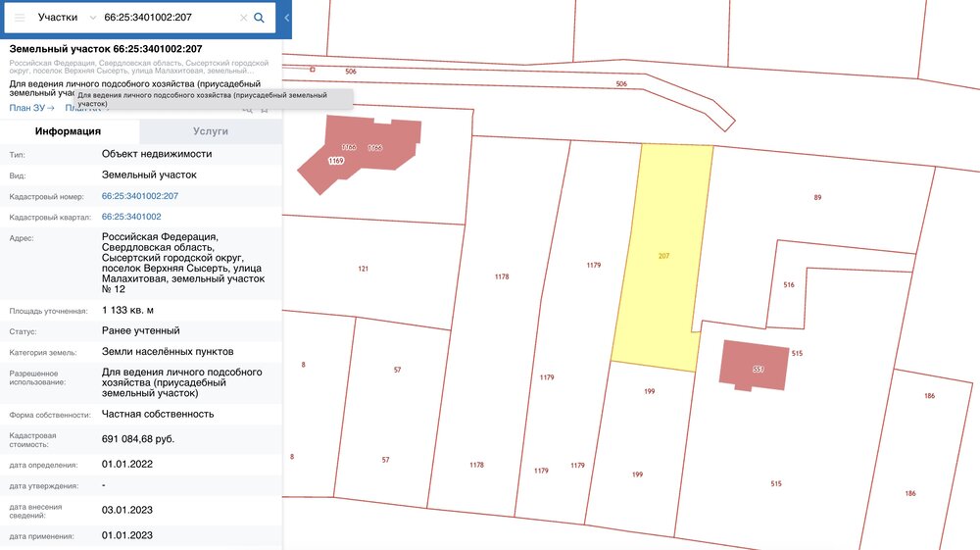Click the date 03.01.2023
This screenshot has height=550, width=980.
point(126,510)
